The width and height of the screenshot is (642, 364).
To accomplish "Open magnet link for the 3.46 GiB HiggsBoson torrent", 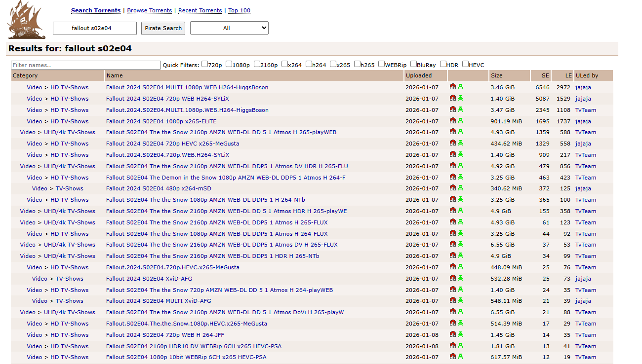I will [x=452, y=87].
